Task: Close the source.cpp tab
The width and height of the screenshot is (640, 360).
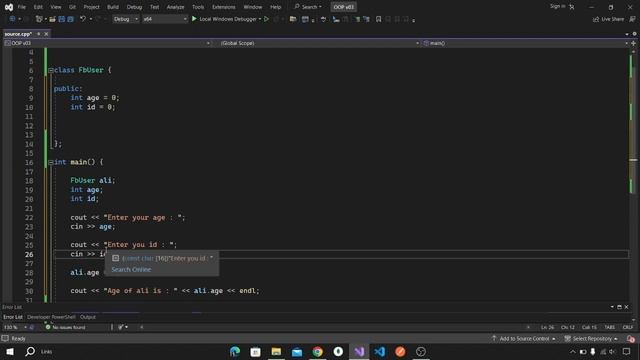Action: [x=46, y=34]
